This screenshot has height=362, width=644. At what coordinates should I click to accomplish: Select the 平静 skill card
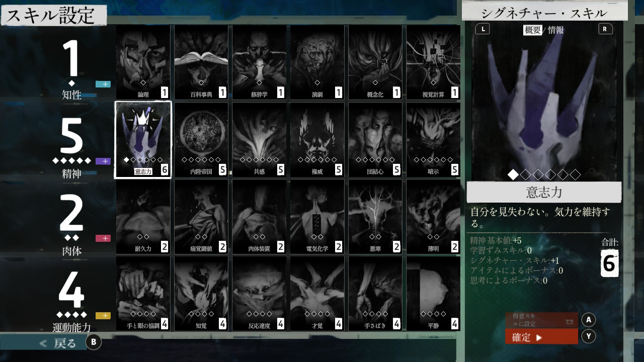coord(433,294)
